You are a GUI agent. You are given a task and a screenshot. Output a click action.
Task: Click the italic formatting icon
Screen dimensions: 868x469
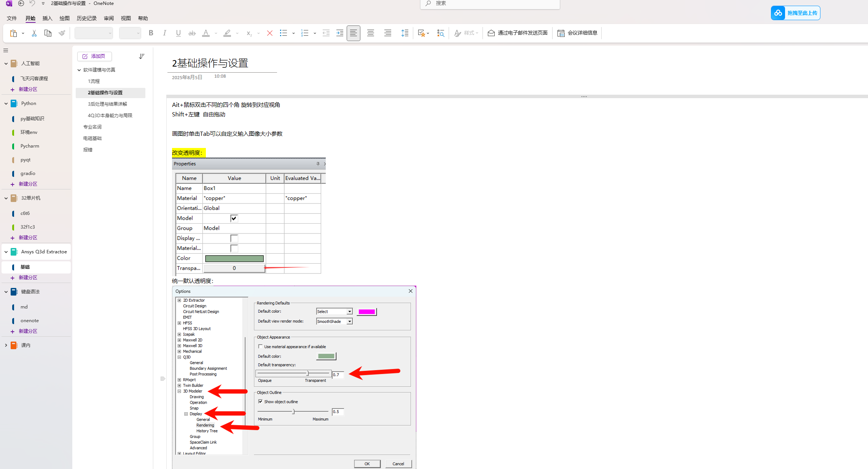pyautogui.click(x=164, y=33)
